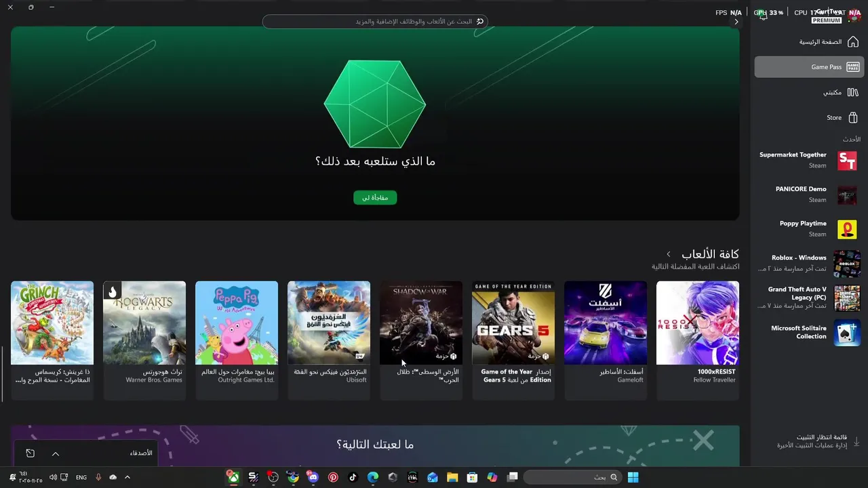
Task: Open the Hogwarts Legacy game card
Action: click(x=144, y=340)
